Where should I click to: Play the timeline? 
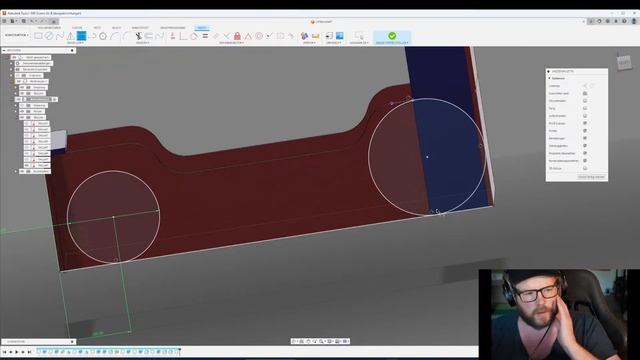pos(17,352)
